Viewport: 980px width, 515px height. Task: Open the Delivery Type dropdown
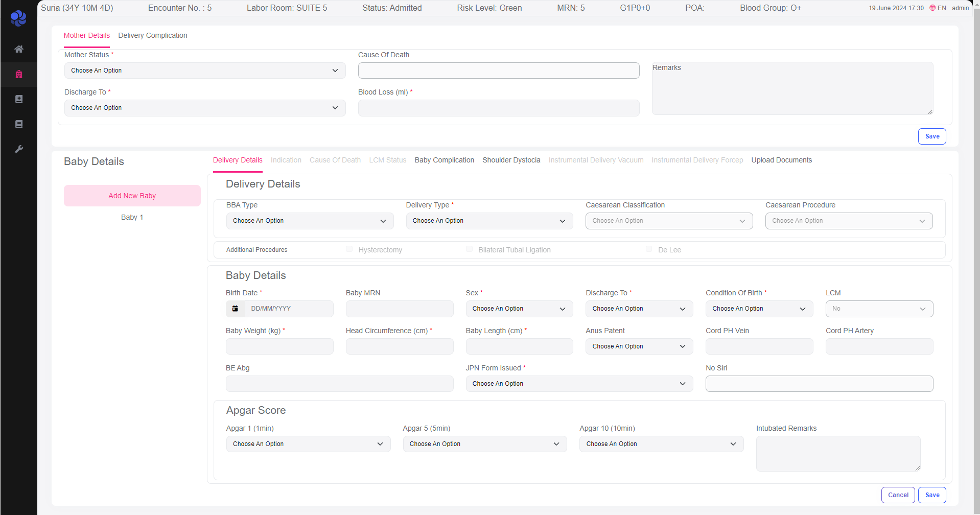(489, 221)
